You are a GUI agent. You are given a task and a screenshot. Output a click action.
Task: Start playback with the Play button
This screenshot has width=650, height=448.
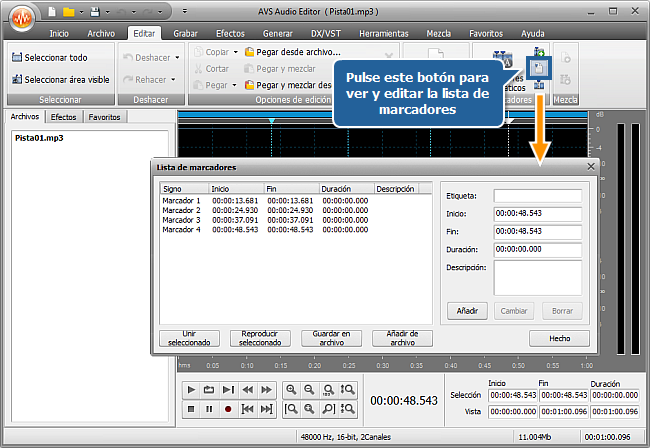click(191, 390)
